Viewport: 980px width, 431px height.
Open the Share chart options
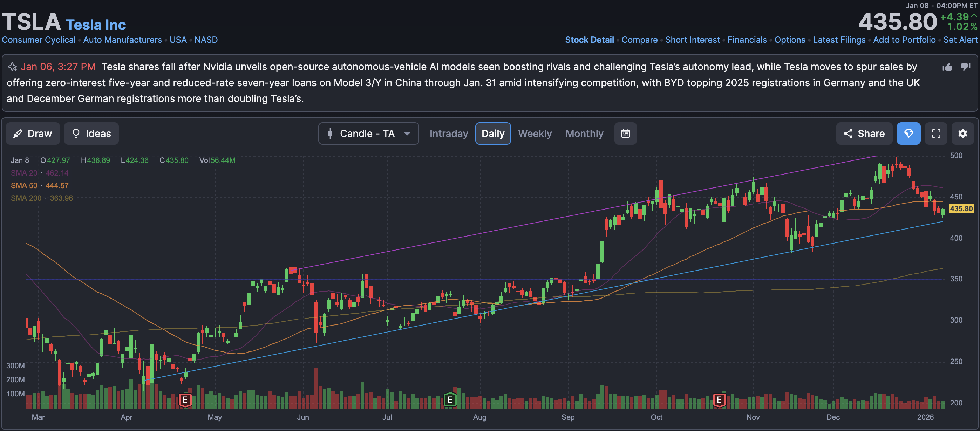click(x=864, y=134)
